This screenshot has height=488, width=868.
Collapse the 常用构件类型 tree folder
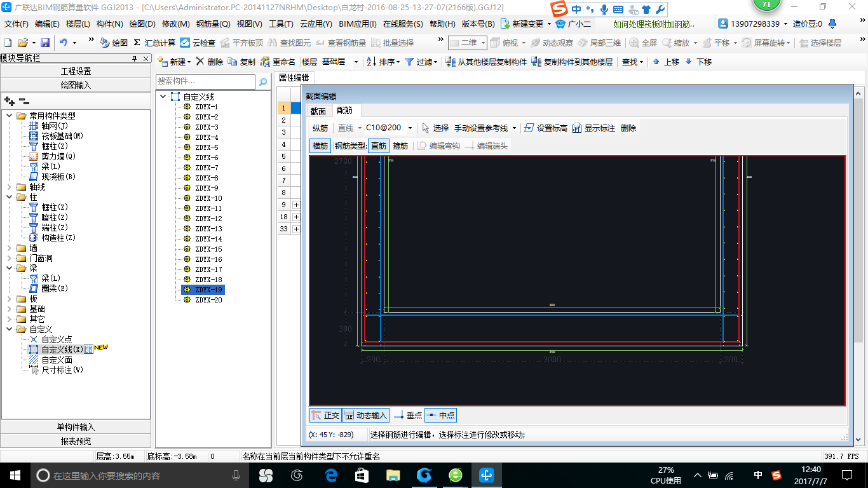coord(9,116)
